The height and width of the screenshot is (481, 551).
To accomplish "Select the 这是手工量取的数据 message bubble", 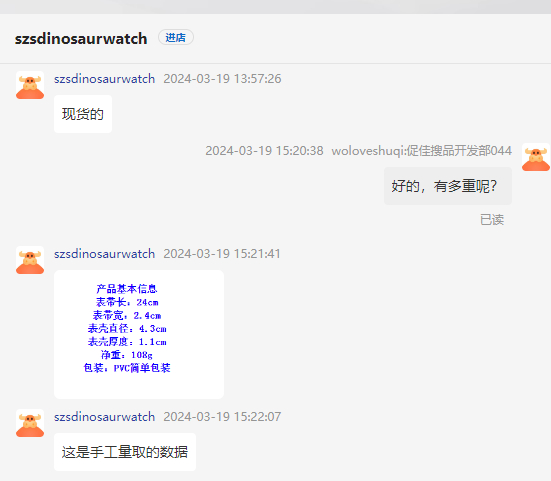I will (x=125, y=452).
